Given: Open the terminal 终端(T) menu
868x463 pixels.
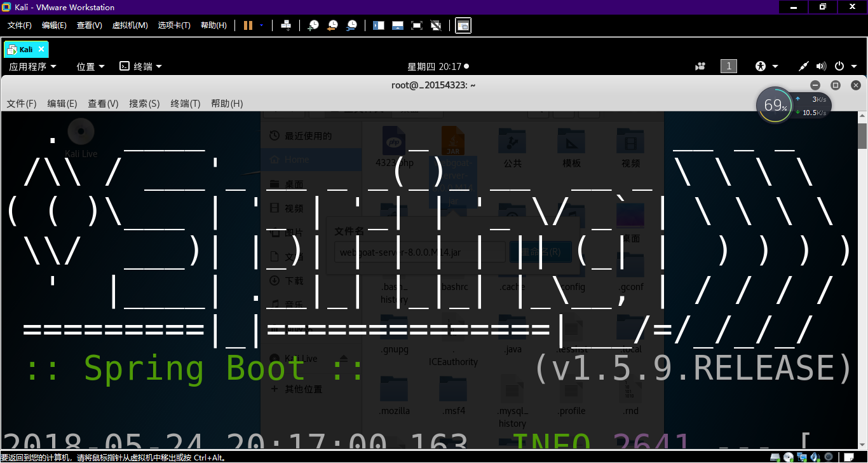Looking at the screenshot, I should pos(186,104).
